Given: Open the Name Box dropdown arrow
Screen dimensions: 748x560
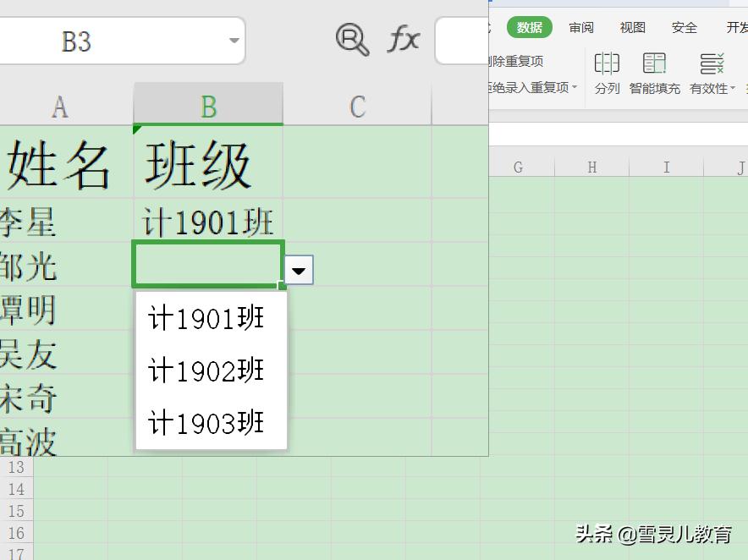Looking at the screenshot, I should tap(234, 40).
